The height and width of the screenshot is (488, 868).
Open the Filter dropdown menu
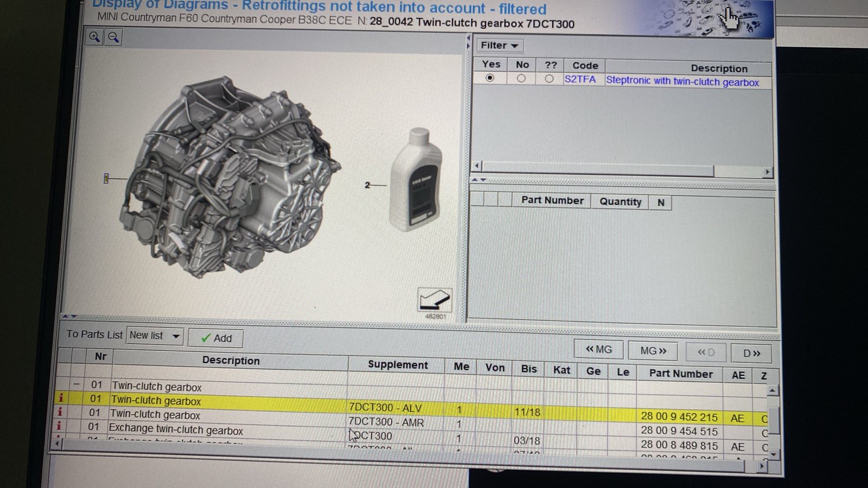point(499,46)
